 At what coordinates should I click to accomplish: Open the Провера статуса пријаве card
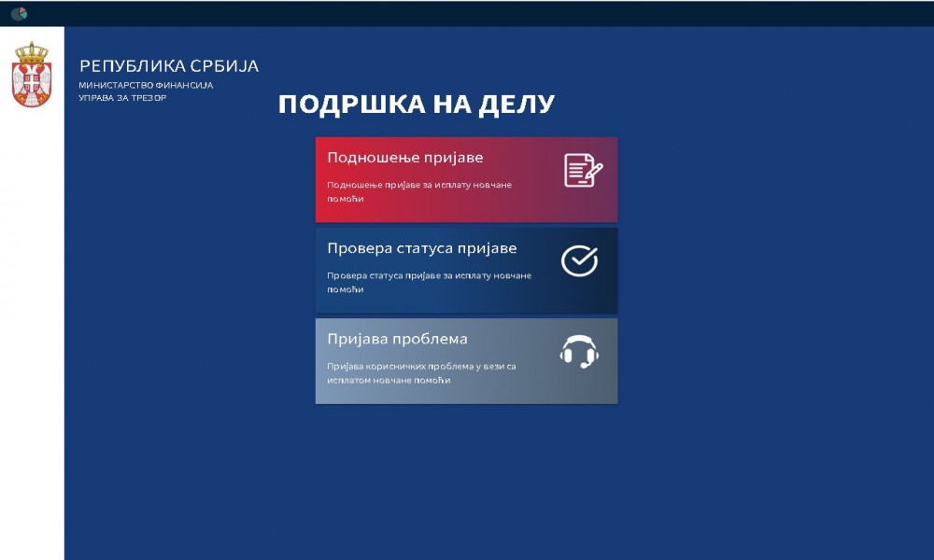coord(466,271)
